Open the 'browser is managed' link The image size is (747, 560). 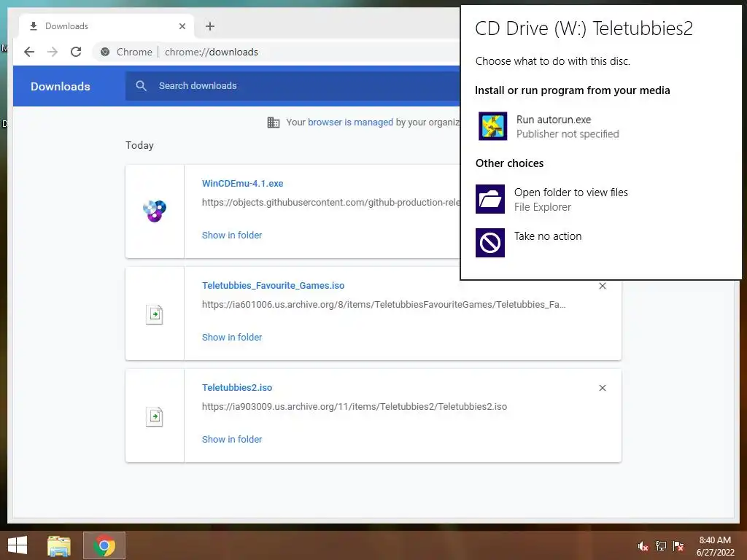(350, 122)
